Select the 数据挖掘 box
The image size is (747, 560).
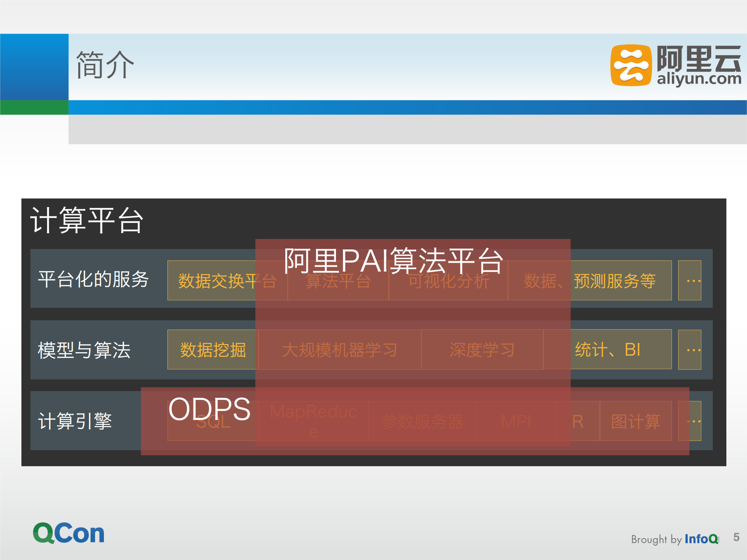(211, 349)
